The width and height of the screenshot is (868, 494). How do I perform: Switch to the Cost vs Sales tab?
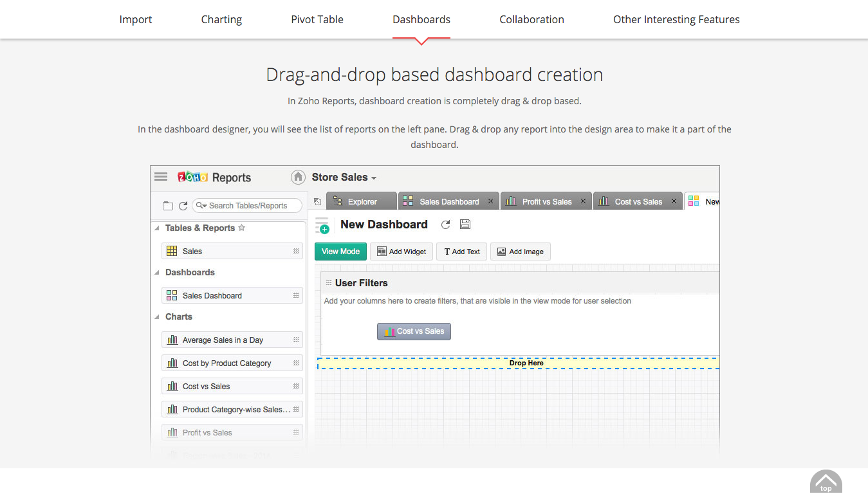(x=638, y=201)
